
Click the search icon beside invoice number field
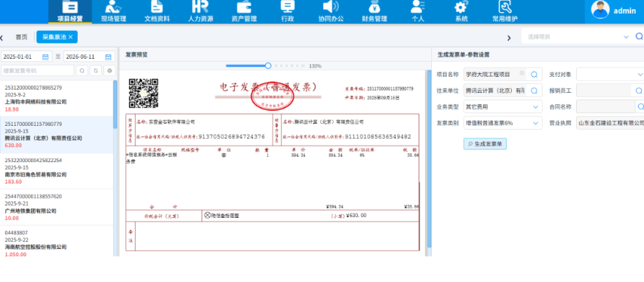tap(82, 71)
